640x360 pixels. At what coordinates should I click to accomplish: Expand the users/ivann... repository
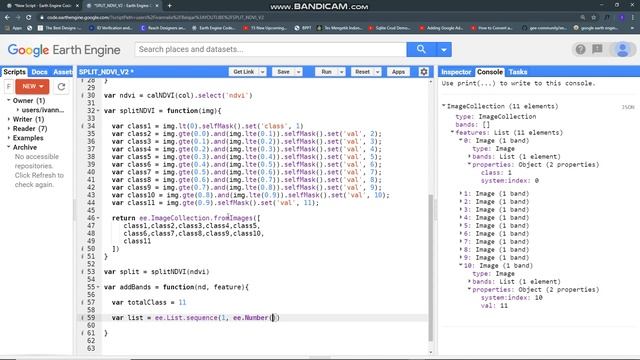coord(18,110)
